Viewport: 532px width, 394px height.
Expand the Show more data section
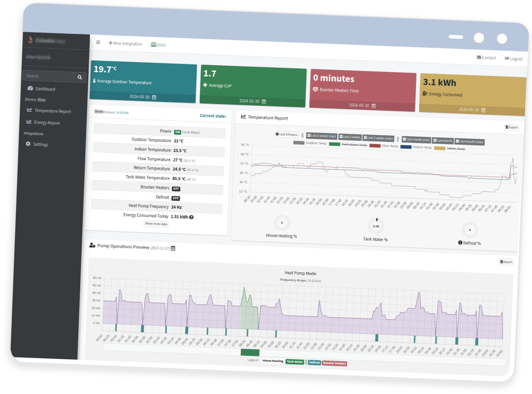156,224
